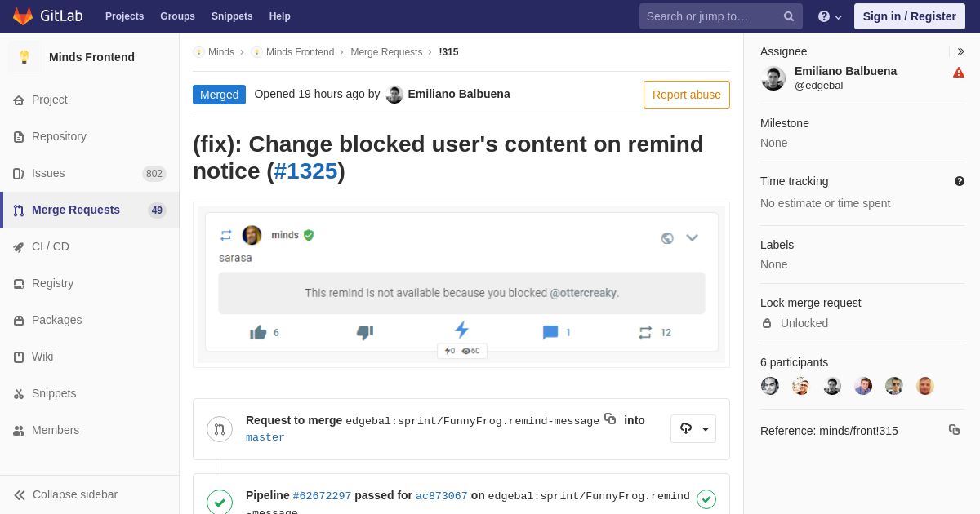The height and width of the screenshot is (514, 980).
Task: Open the help question mark dropdown
Action: [830, 16]
